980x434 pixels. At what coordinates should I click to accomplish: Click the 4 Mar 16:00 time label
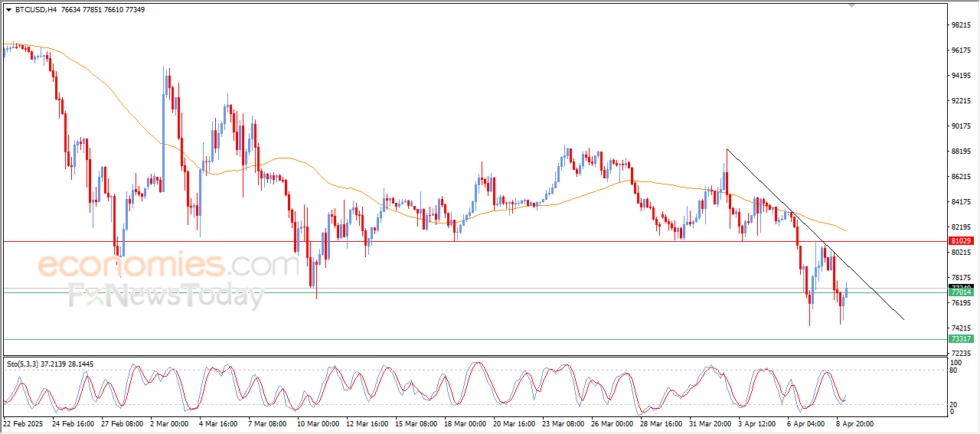click(220, 423)
